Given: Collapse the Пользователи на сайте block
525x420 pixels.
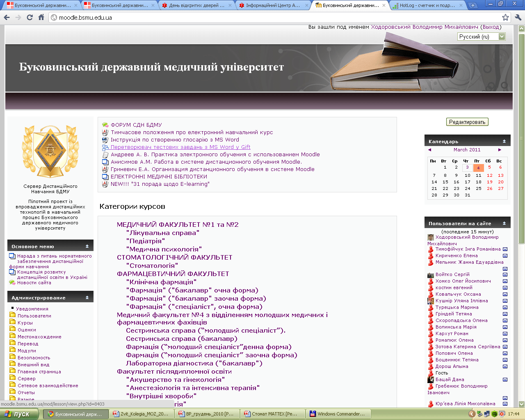Looking at the screenshot, I should (x=504, y=224).
